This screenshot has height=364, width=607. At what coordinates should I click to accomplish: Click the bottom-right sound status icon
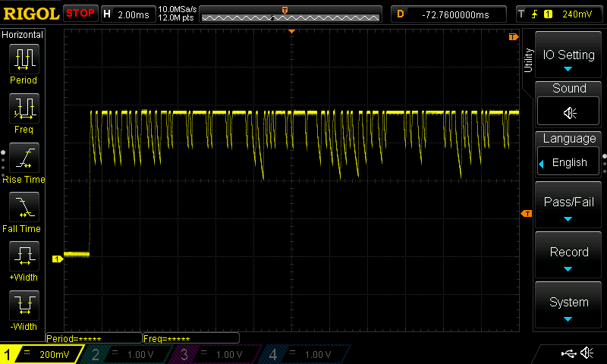(x=587, y=353)
